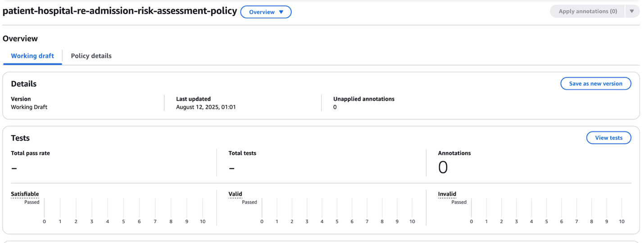Select the policy name heading text

coord(120,11)
